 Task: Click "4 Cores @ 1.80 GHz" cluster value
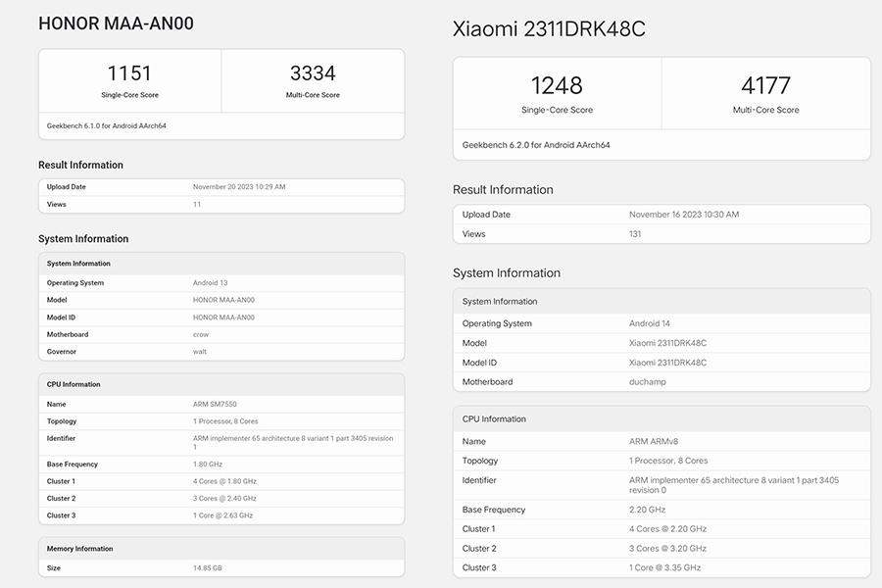tap(225, 481)
